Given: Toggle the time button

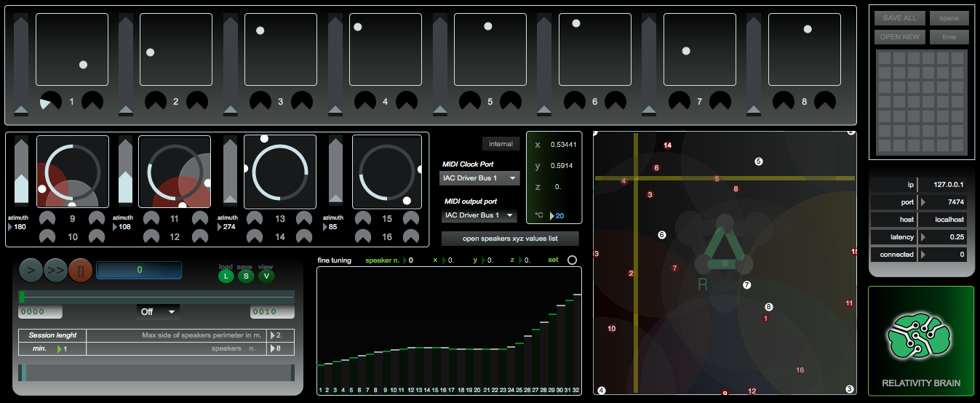Looking at the screenshot, I should point(949,37).
